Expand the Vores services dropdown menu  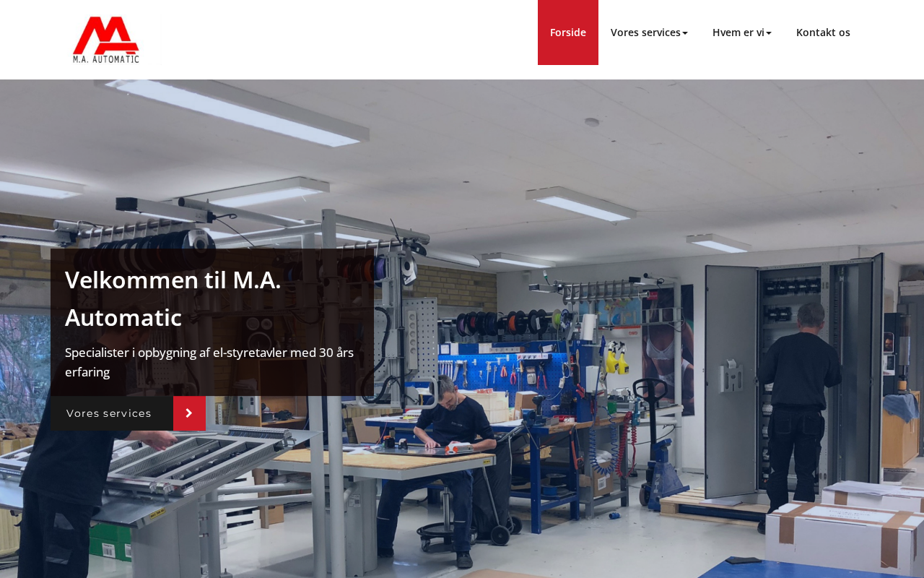pyautogui.click(x=649, y=33)
